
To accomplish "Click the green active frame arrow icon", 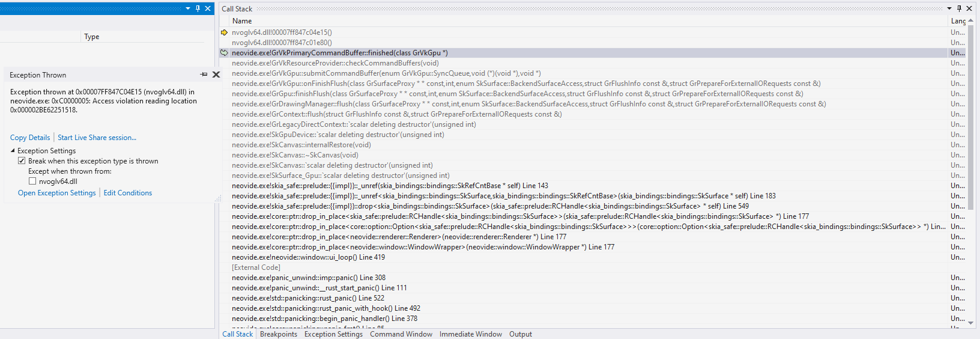I will (x=225, y=53).
